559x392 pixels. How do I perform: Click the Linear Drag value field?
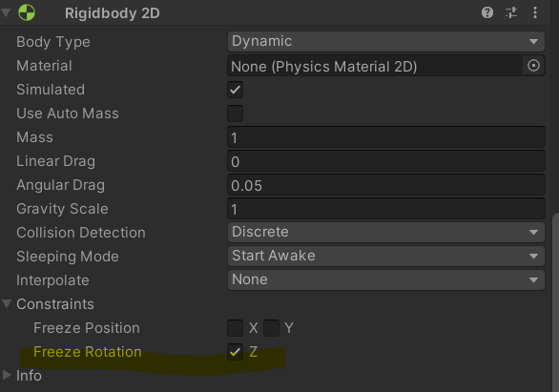[386, 161]
